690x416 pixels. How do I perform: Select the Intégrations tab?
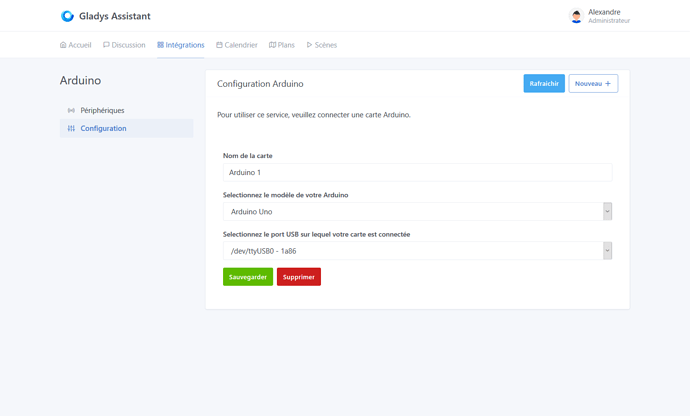pyautogui.click(x=181, y=45)
